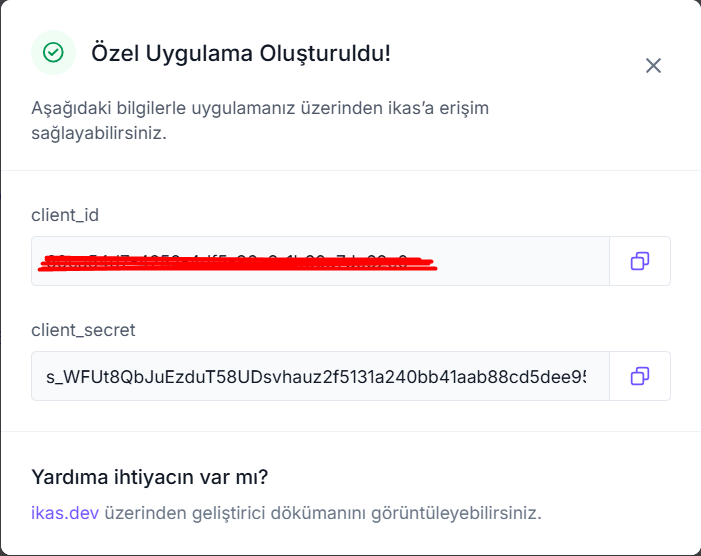Click the client_secret field label
This screenshot has width=701, height=556.
coord(83,330)
